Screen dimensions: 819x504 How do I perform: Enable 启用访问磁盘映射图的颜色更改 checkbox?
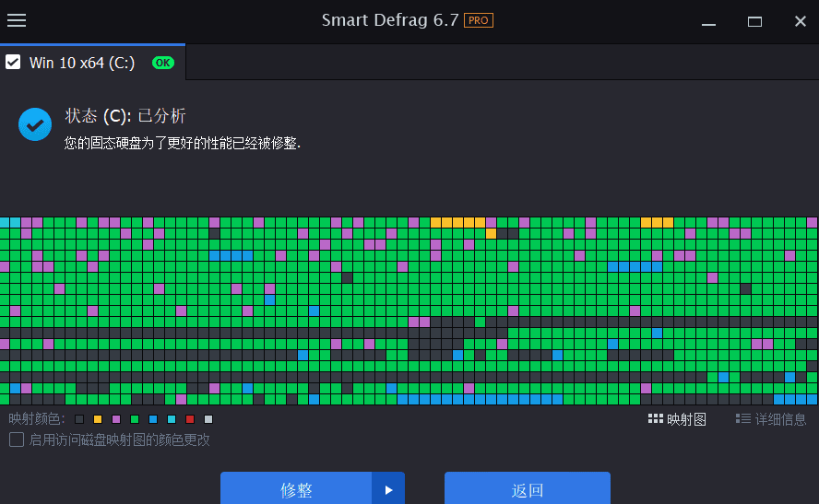point(17,440)
